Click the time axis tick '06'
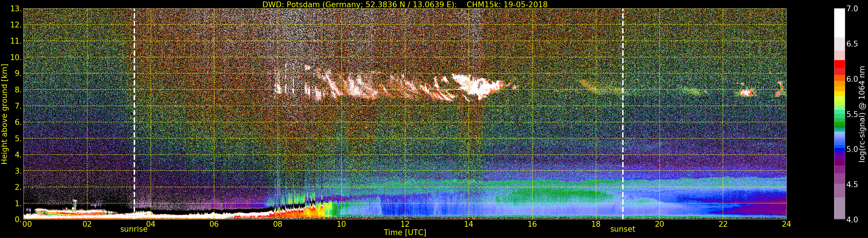868x238 pixels. (x=214, y=224)
